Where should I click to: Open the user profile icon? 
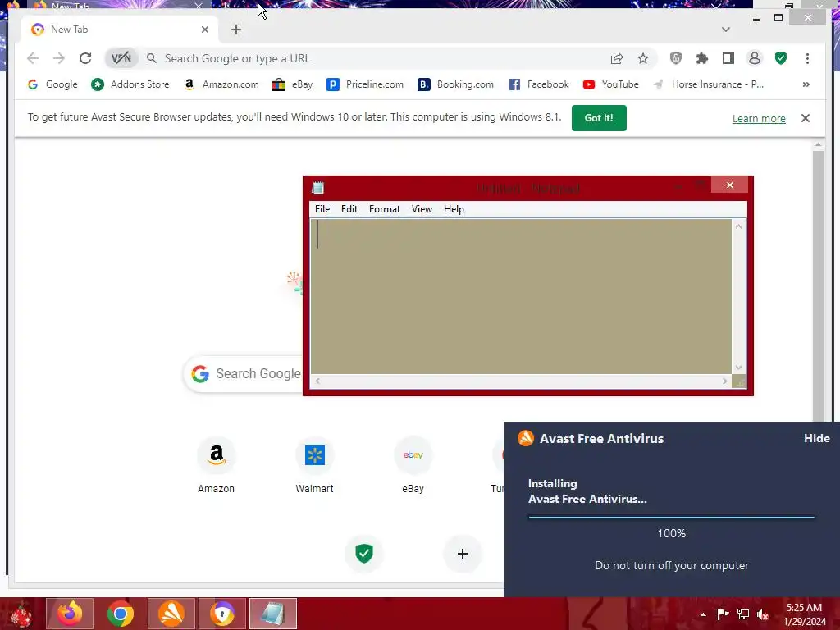tap(755, 58)
